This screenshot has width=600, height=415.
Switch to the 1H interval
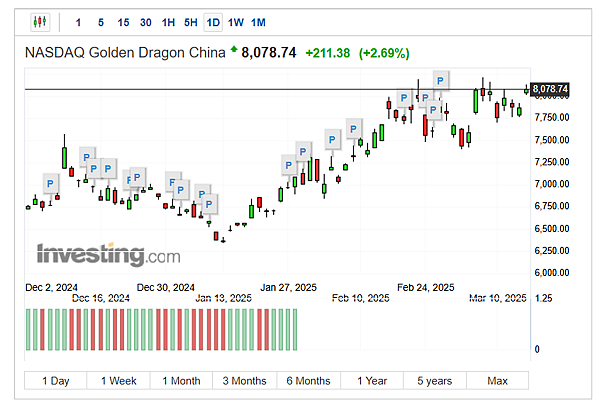point(168,23)
